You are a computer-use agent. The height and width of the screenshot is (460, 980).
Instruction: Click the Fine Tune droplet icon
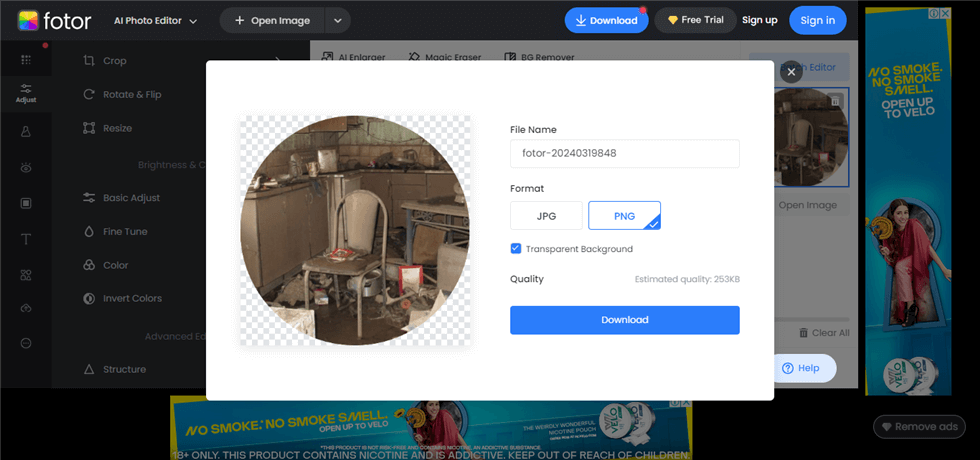point(89,231)
